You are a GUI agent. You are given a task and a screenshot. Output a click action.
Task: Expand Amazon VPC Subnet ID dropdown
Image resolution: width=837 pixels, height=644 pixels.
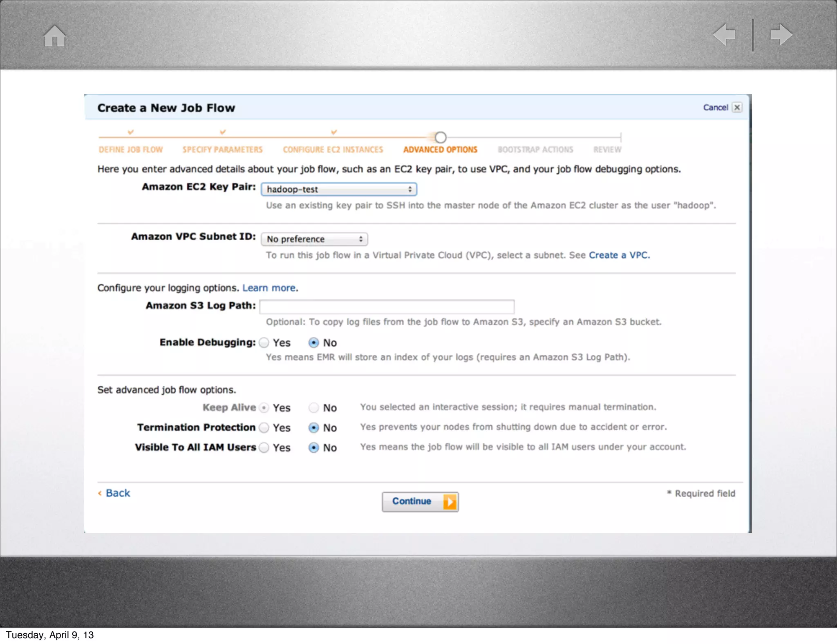(x=314, y=239)
